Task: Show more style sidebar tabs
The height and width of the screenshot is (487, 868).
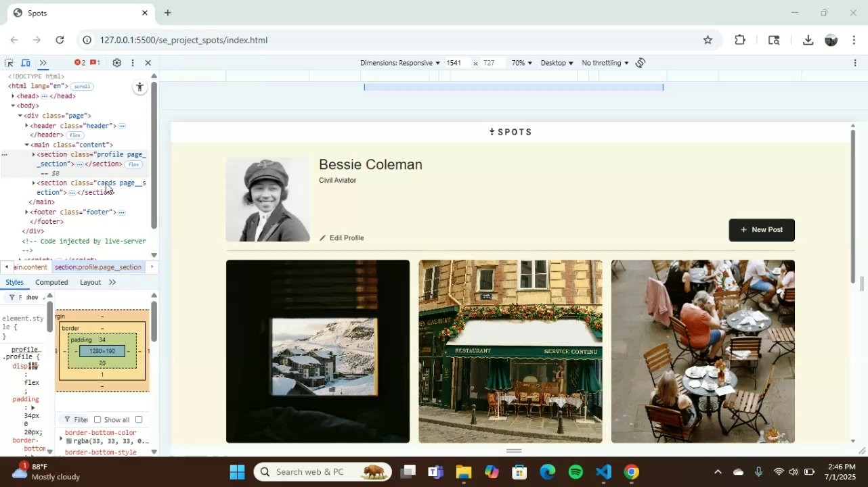Action: click(112, 282)
